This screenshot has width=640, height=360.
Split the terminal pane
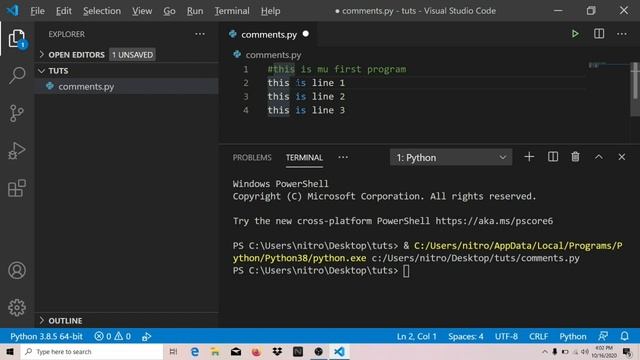click(553, 157)
